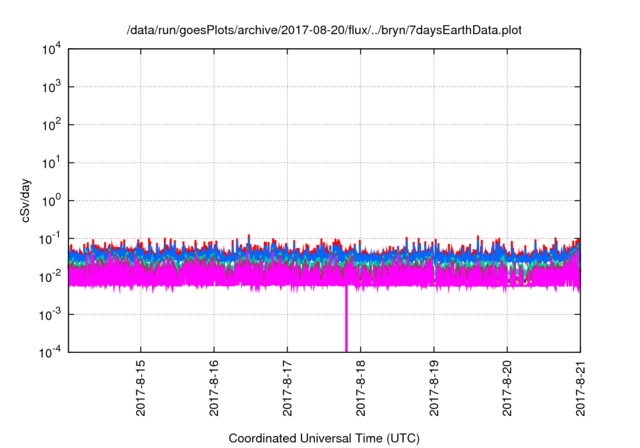Click the cSv/day y-axis label
Viewport: 640px width, 448px height.
26,200
